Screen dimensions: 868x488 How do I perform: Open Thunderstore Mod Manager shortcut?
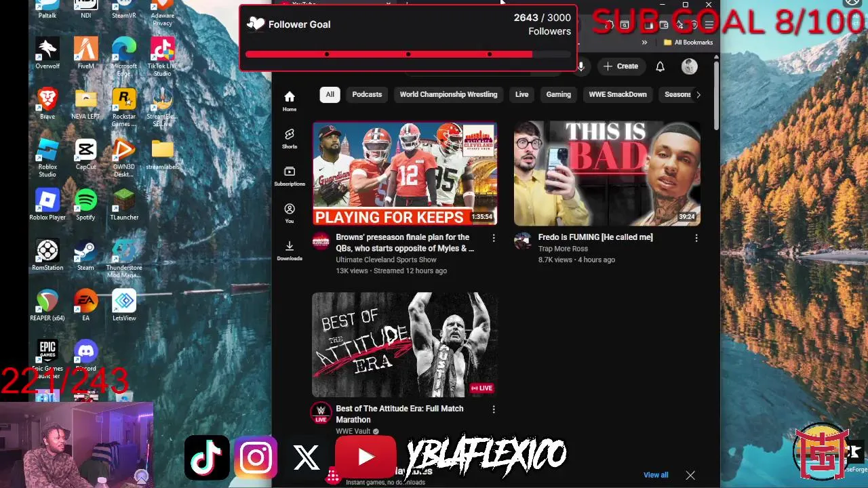(x=124, y=258)
